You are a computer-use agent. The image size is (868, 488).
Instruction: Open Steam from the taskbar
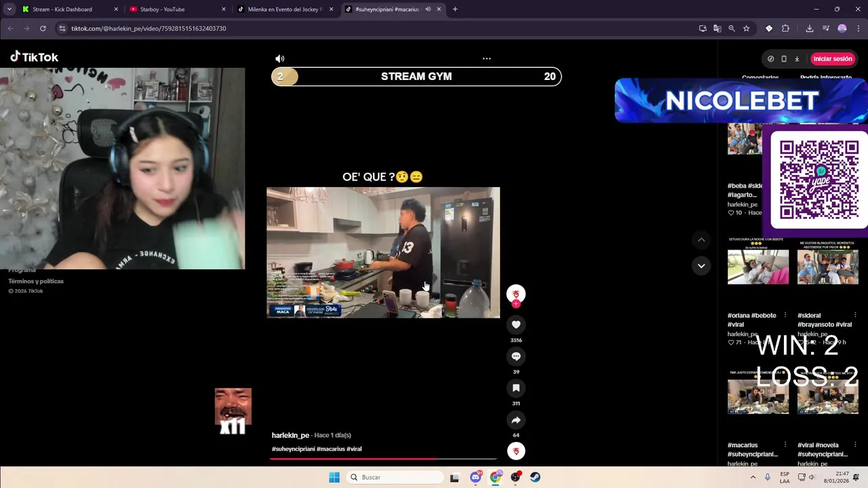click(x=535, y=477)
